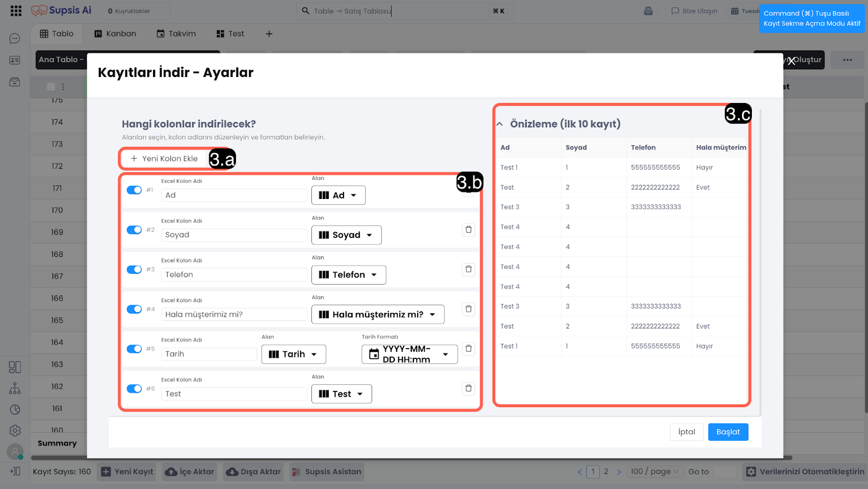Image resolution: width=868 pixels, height=489 pixels.
Task: Click the İptal button
Action: click(x=686, y=432)
